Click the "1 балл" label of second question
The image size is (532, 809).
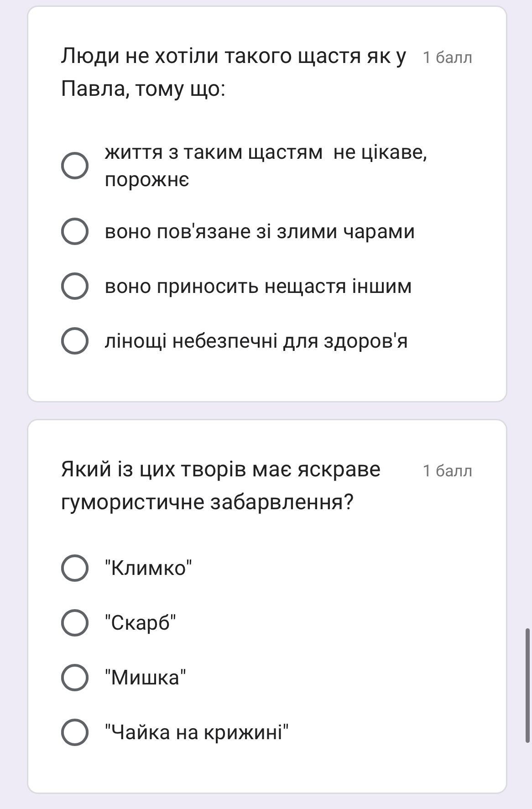point(447,471)
